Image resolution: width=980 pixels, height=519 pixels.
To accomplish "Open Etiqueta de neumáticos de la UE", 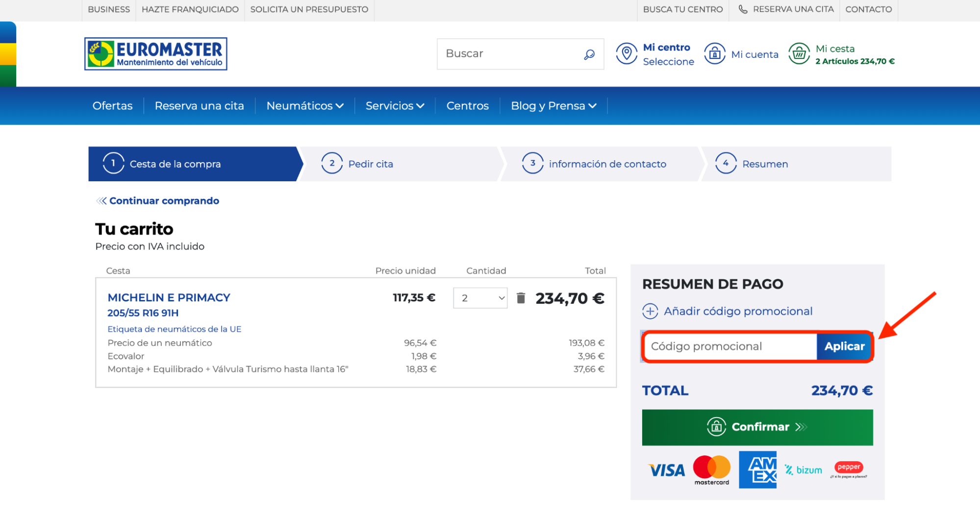I will coord(175,329).
